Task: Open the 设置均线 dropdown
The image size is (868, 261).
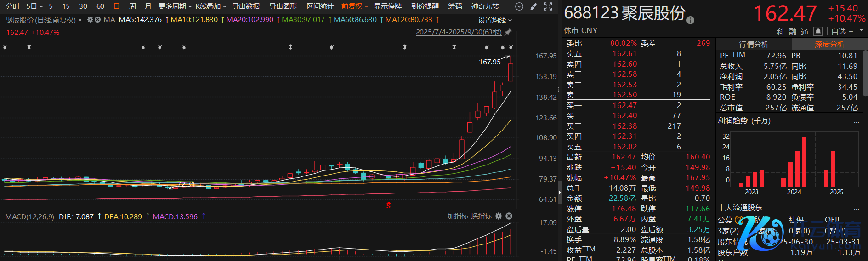Action: click(x=495, y=20)
